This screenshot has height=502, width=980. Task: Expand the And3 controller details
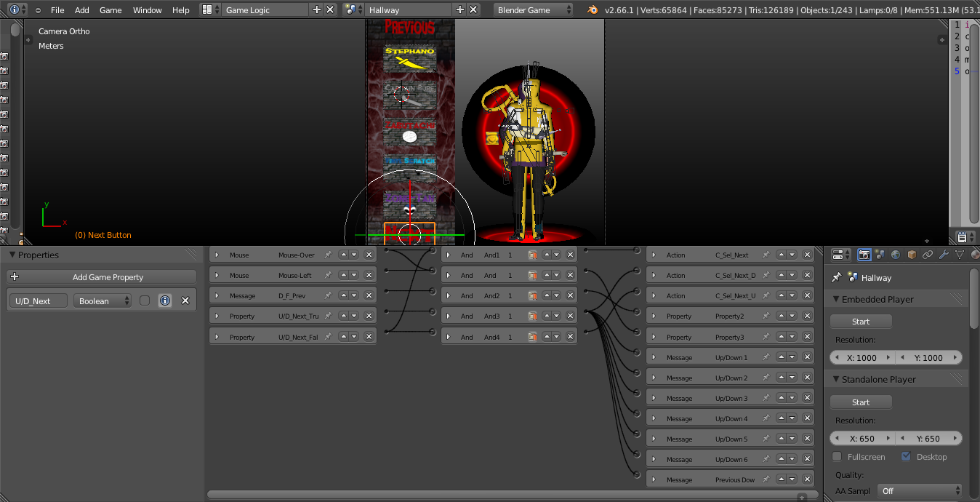point(448,316)
